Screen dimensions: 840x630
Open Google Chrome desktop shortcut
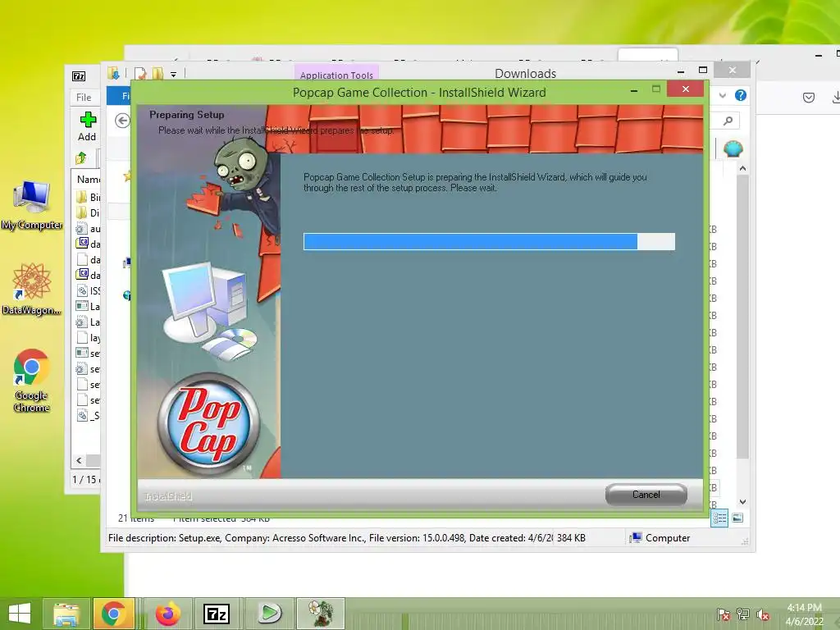coord(32,381)
